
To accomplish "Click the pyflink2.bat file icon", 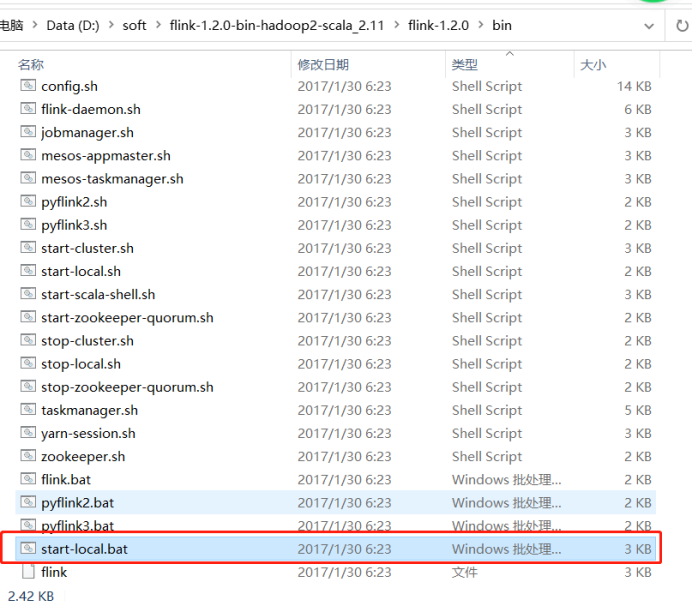I will (28, 502).
